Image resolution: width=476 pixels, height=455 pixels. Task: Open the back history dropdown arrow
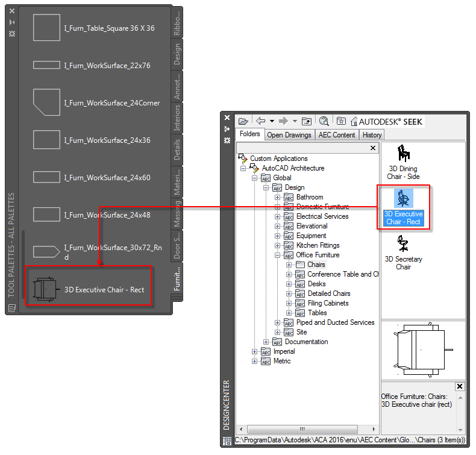coord(272,121)
